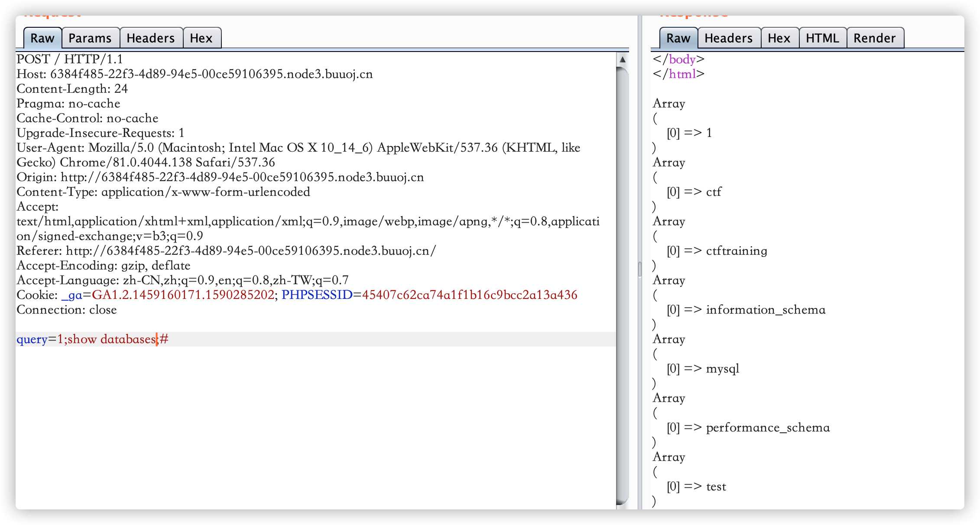
Task: Click the request pane vertical scrollbar track
Action: tap(623, 286)
